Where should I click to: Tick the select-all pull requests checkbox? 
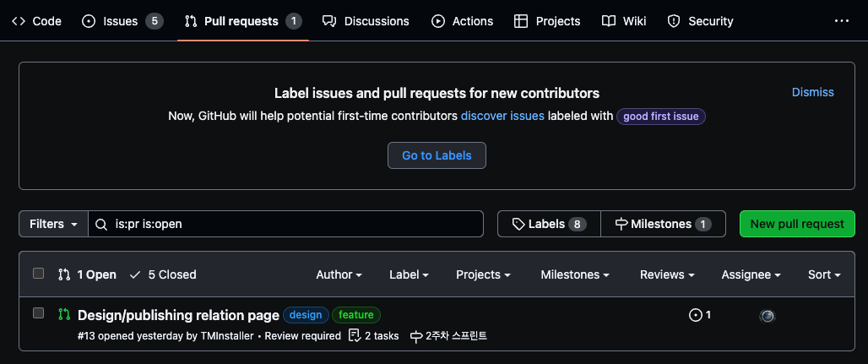pos(38,273)
